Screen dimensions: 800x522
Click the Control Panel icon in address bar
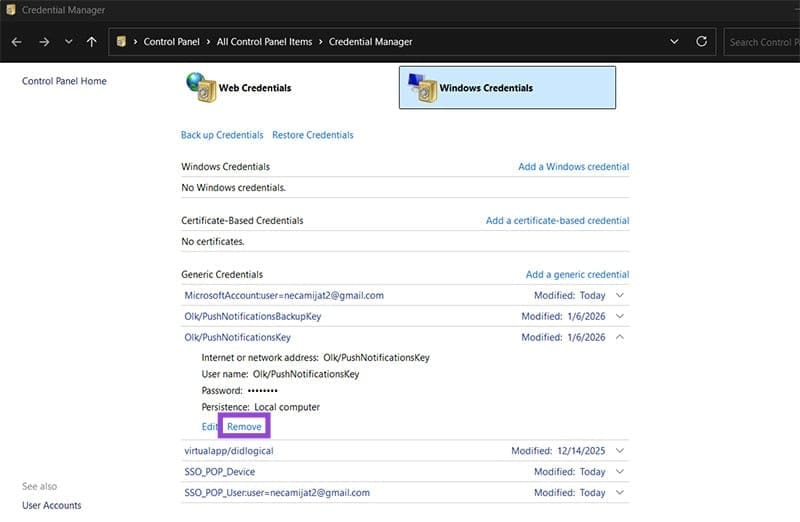(121, 41)
